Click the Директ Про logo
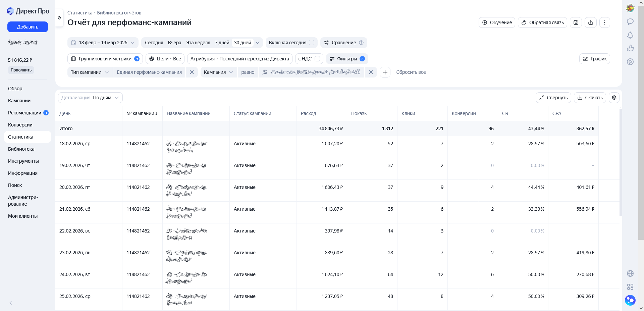 click(x=28, y=11)
